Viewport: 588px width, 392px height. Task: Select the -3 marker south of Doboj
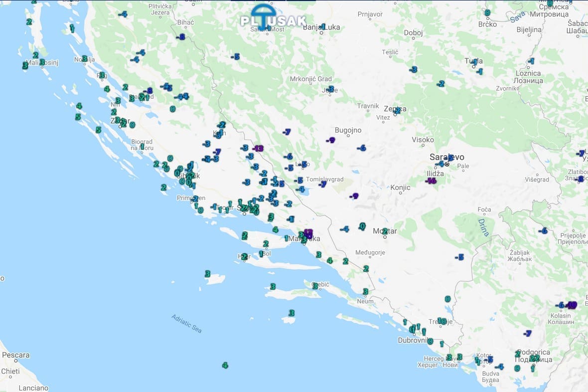413,70
